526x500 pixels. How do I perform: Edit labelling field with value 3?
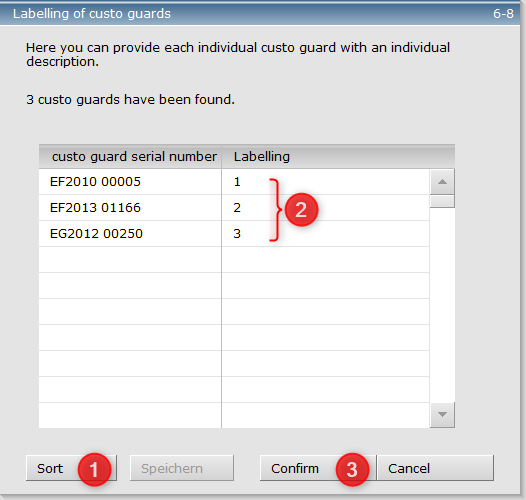point(325,234)
